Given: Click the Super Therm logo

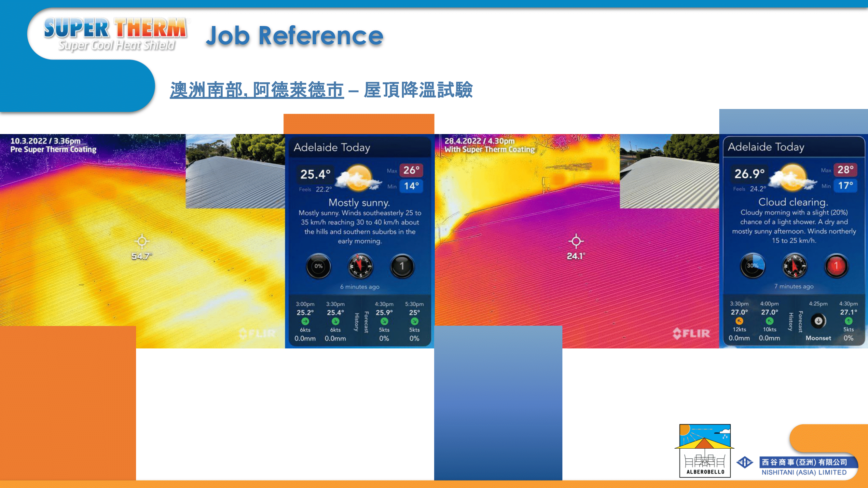Looking at the screenshot, I should coord(116,34).
